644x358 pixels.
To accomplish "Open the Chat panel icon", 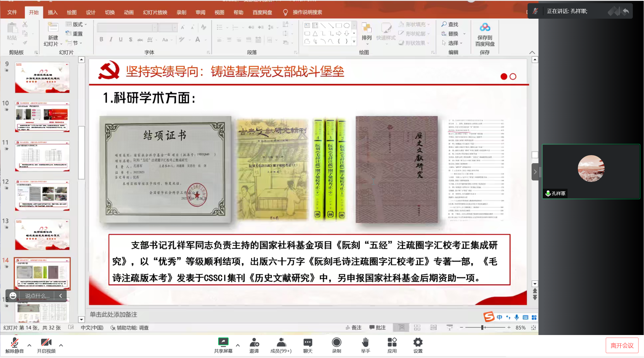I will tap(308, 342).
